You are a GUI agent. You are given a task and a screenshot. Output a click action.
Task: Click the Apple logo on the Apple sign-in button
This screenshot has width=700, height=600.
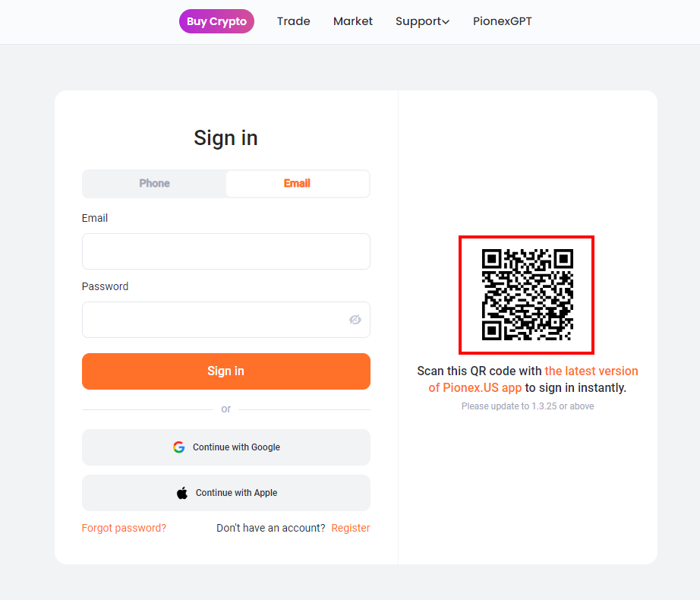point(181,492)
